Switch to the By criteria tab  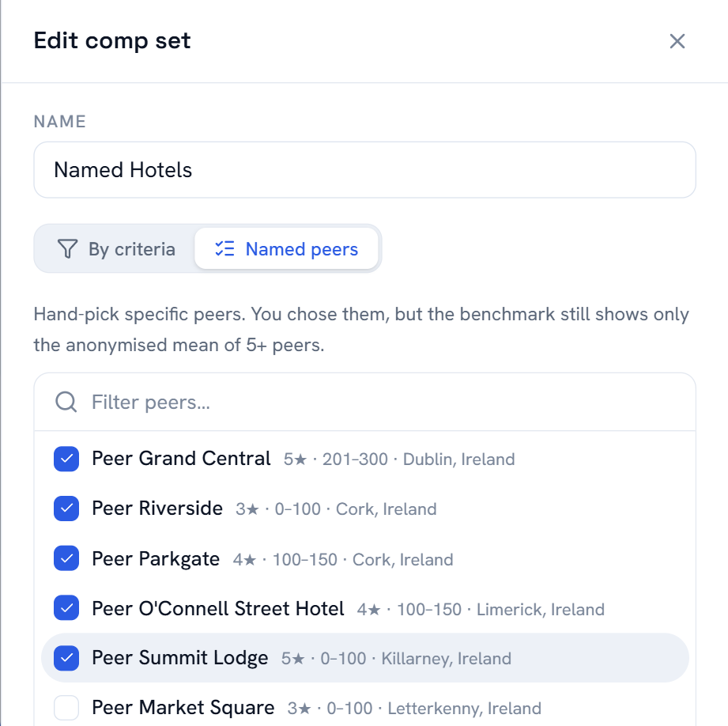116,249
